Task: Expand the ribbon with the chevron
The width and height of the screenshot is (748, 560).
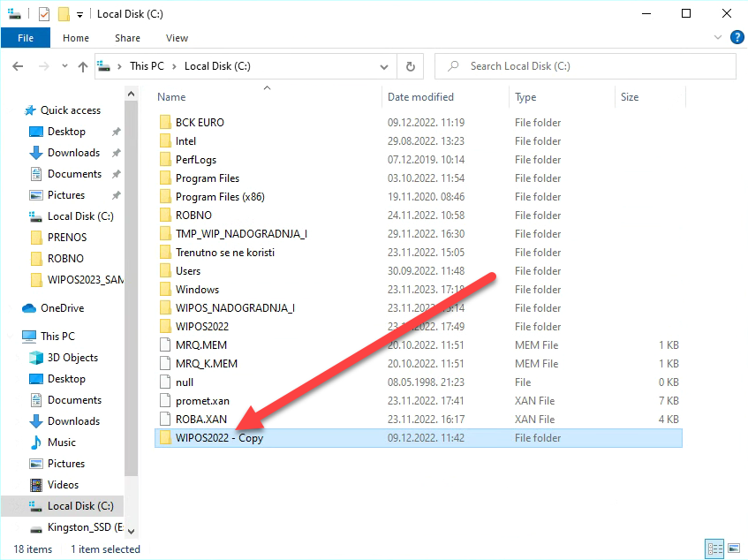Action: 718,38
